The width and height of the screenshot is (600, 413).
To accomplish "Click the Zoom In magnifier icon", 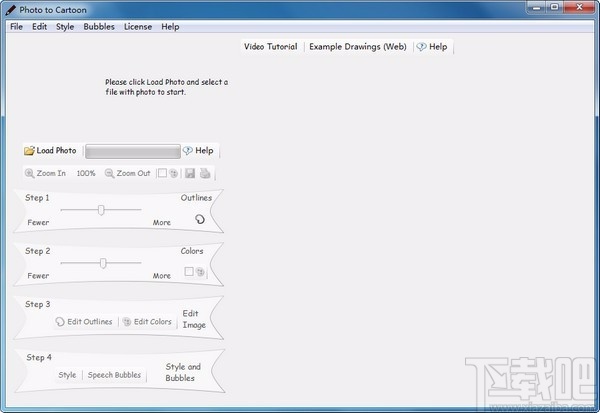I will 29,173.
